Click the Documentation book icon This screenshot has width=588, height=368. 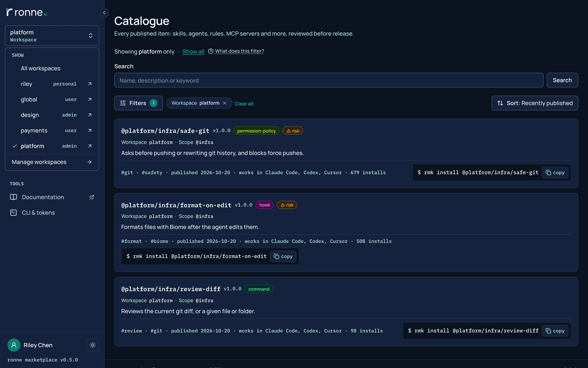(13, 197)
